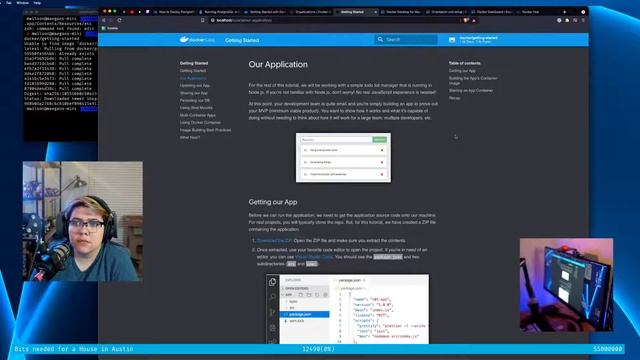Click the Download the ZIP link
This screenshot has width=640, height=360.
[x=274, y=240]
